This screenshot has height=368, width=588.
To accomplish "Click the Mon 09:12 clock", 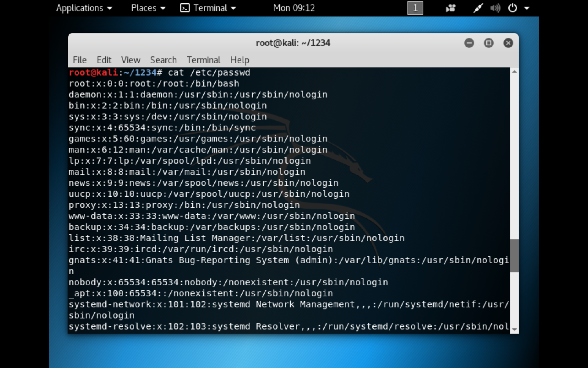I will 294,8.
